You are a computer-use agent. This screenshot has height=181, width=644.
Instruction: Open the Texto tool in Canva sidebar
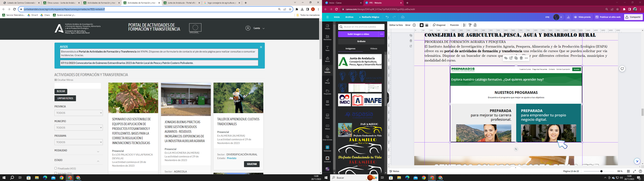327,49
